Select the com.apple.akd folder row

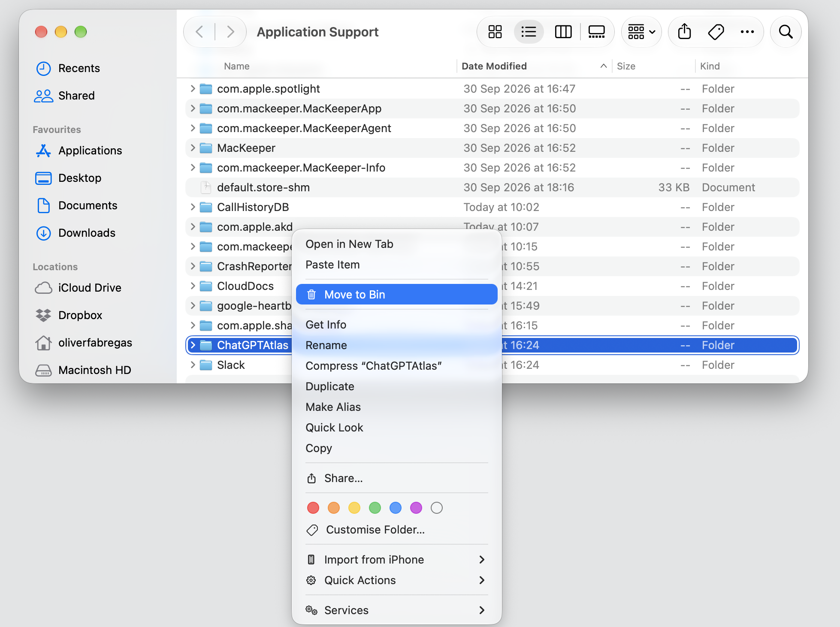[493, 227]
